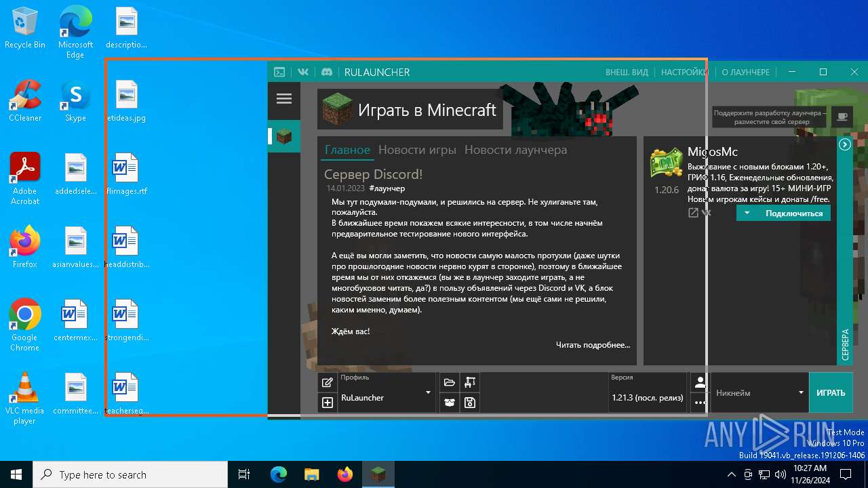The width and height of the screenshot is (868, 488).
Task: Expand the СЕРВЕРА side panel
Action: [x=845, y=344]
